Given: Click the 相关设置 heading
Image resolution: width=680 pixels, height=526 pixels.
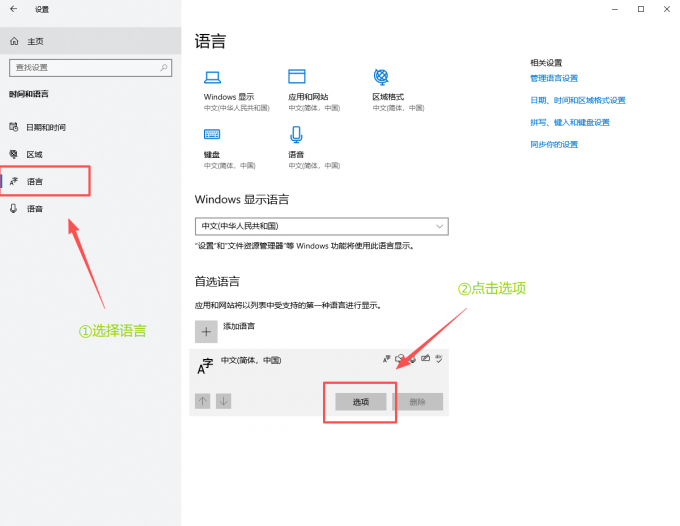Looking at the screenshot, I should [x=546, y=63].
